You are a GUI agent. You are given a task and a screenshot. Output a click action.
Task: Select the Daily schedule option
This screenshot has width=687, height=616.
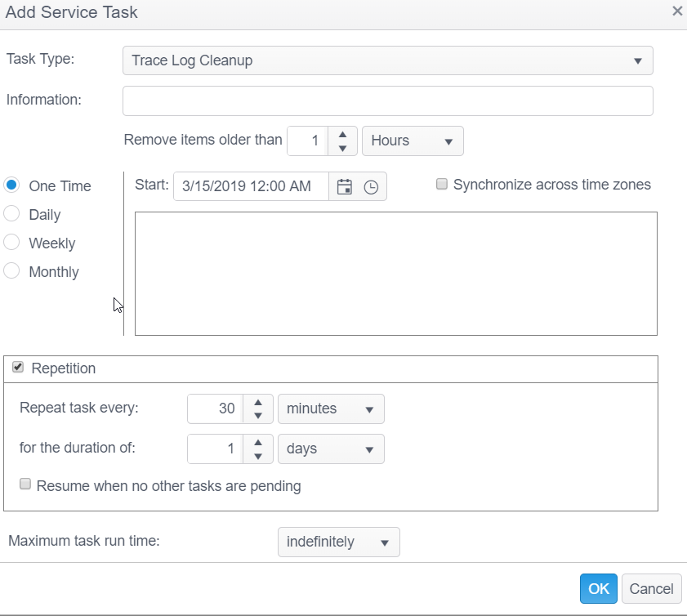(11, 215)
